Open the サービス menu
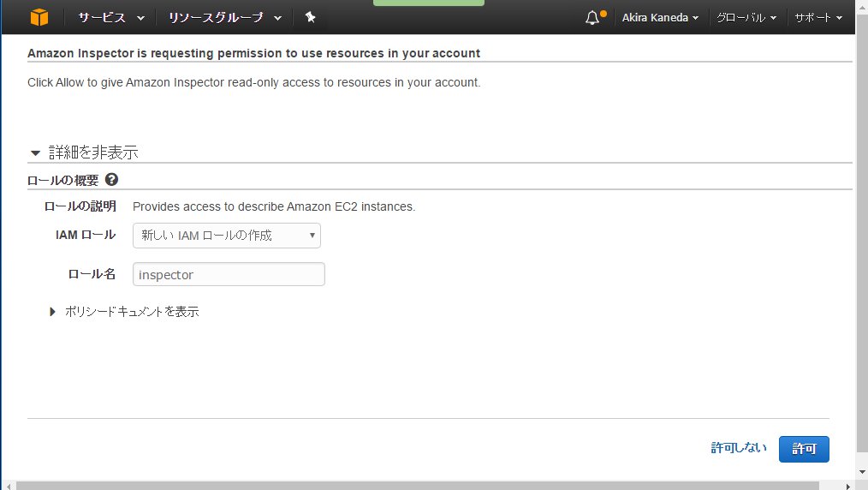The height and width of the screenshot is (490, 868). click(111, 17)
